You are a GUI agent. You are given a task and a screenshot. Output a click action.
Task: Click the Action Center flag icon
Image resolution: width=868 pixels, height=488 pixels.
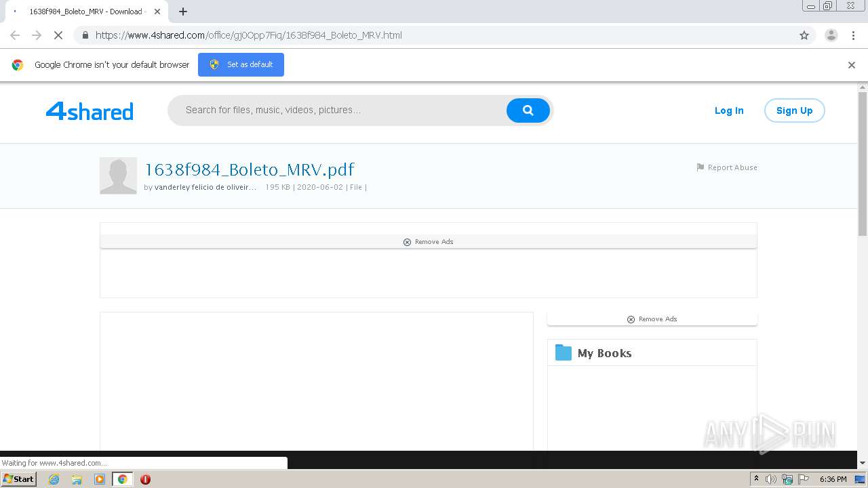pos(804,479)
